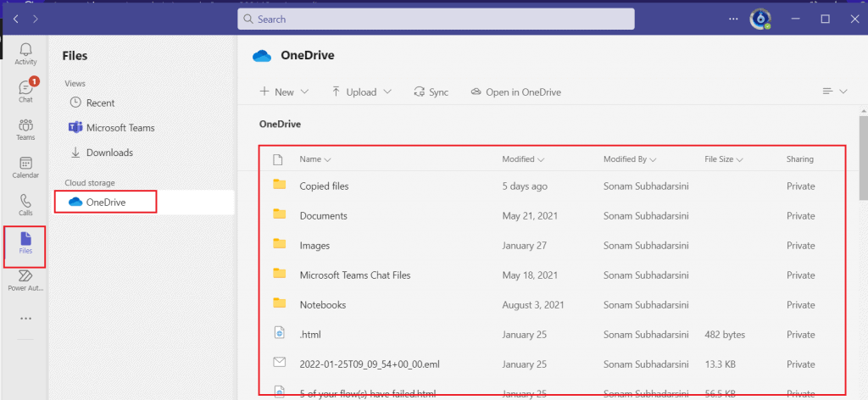
Task: Click the Notebooks folder icon
Action: tap(280, 303)
